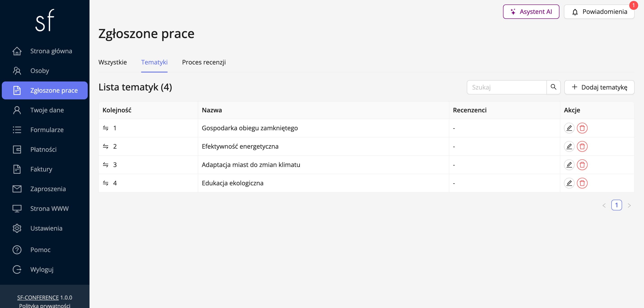Screen dimensions: 644x308
Task: Switch to the Wszystkie tab
Action: coord(113,62)
